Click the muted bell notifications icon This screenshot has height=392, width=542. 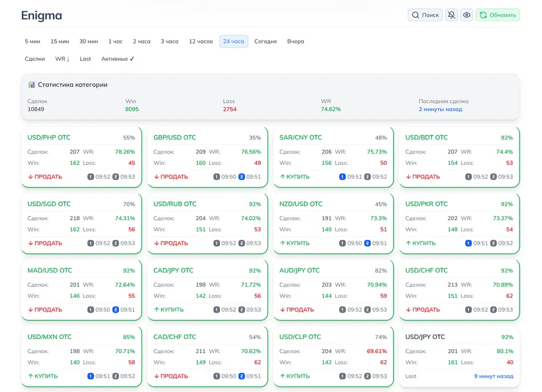pos(451,15)
